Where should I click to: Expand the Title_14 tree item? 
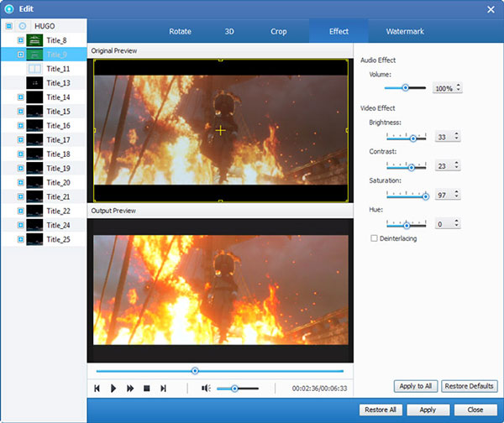[20, 97]
